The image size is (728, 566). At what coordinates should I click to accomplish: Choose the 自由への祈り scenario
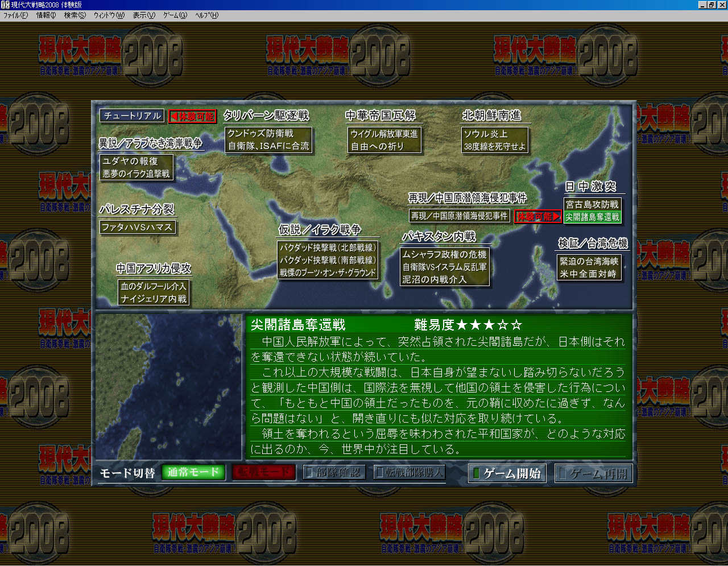(x=377, y=146)
